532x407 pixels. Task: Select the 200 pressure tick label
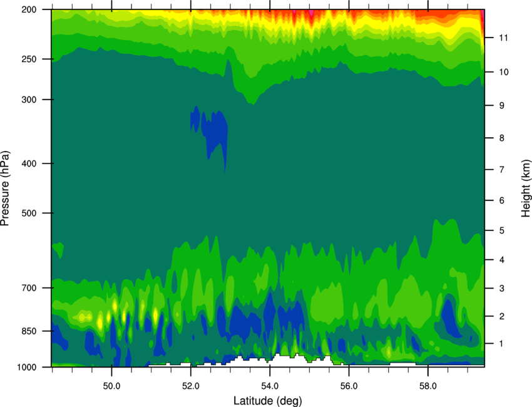point(29,9)
